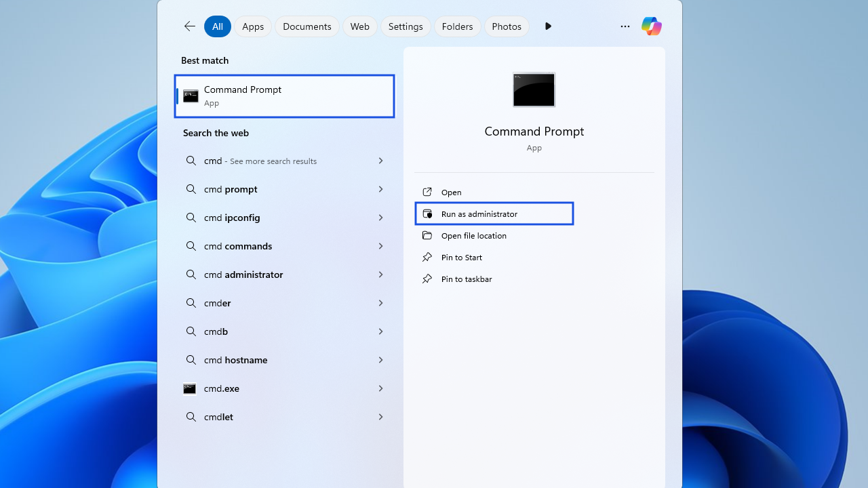
Task: Click the Pin to taskbar pin icon
Action: [427, 279]
